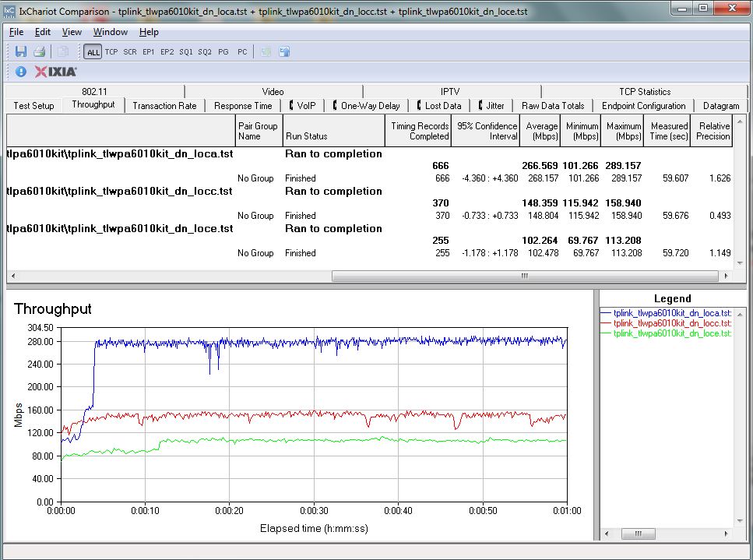Select the TCP Statistics tab group
Image resolution: width=753 pixels, height=560 pixels.
[x=645, y=92]
